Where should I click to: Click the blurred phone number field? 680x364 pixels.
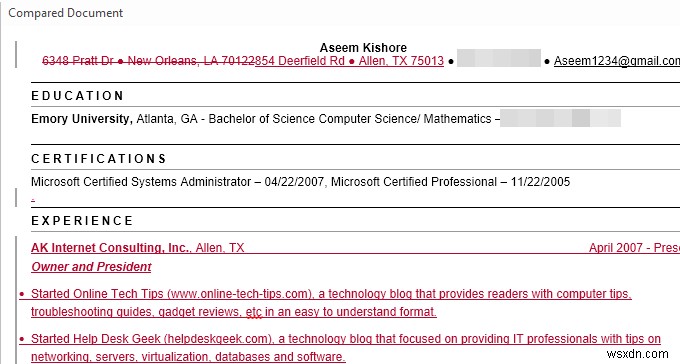point(499,58)
